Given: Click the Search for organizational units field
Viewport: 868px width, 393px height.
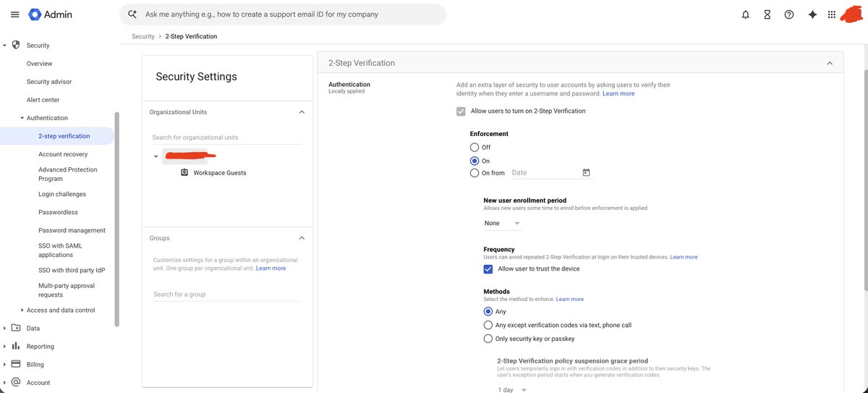Looking at the screenshot, I should pos(227,138).
